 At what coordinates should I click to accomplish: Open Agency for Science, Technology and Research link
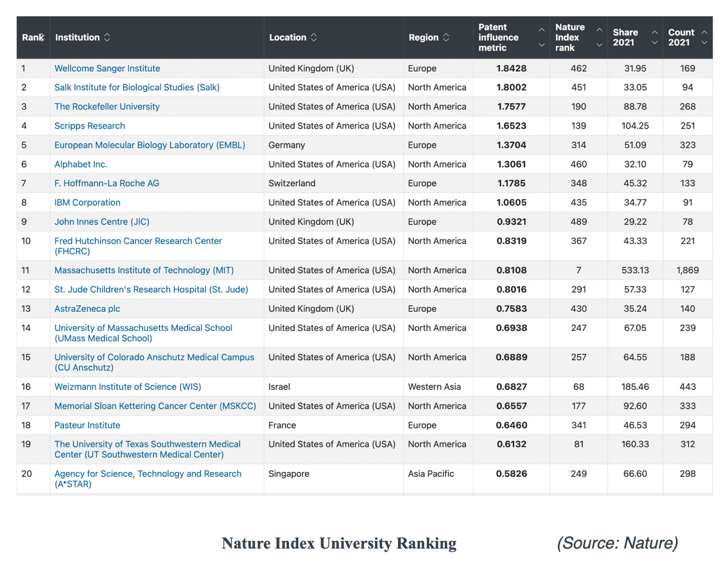coord(148,479)
